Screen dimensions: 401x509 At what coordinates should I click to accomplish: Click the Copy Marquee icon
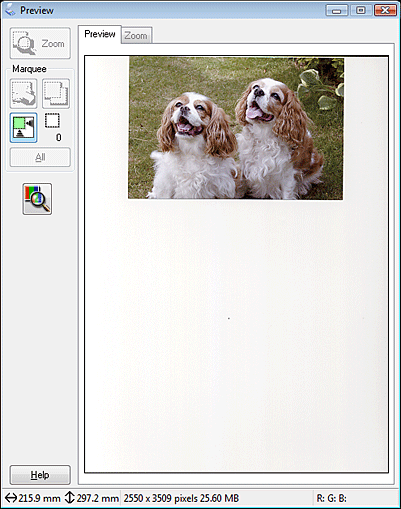[x=56, y=94]
